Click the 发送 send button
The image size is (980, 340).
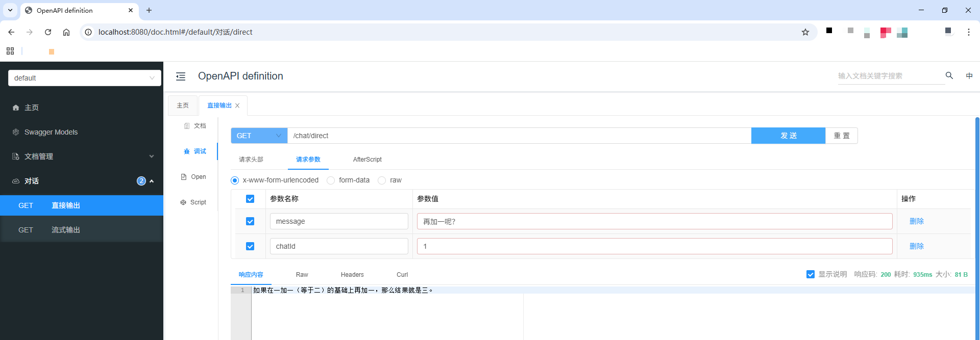[x=789, y=136]
